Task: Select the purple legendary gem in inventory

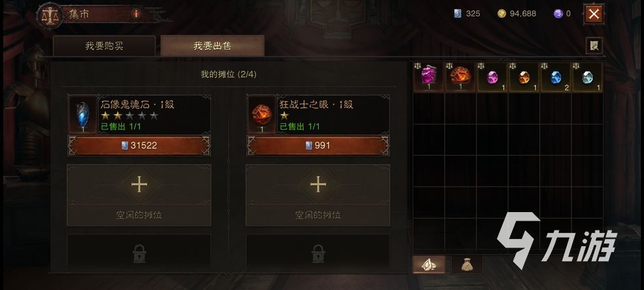Action: (429, 77)
